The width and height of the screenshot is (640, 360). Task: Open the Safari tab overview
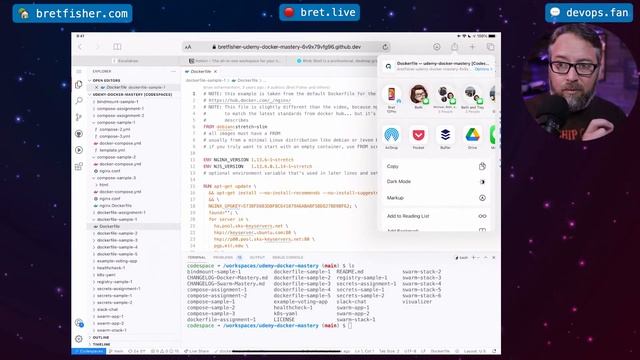[490, 47]
